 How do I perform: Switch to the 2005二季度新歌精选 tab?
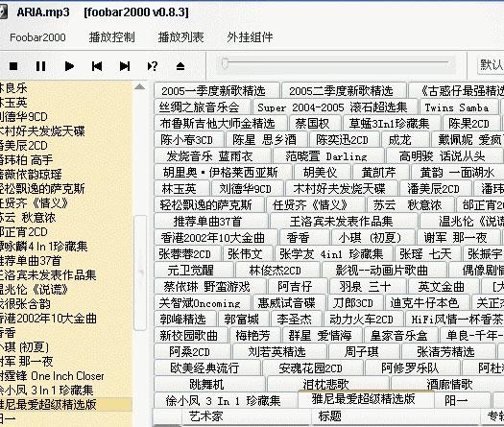point(344,91)
